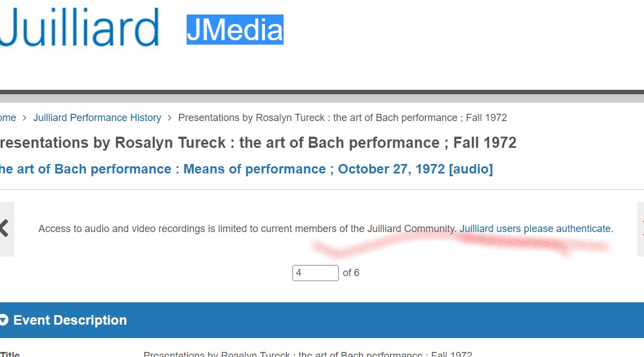The height and width of the screenshot is (357, 644).
Task: Click the chevron separator after the Home breadcrumb
Action: point(25,118)
